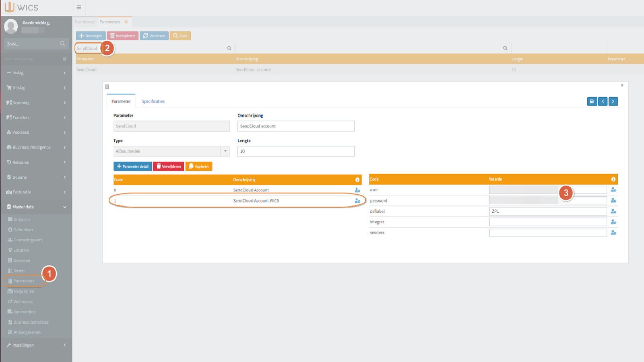This screenshot has height=362, width=644.
Task: Expand the Inslag menu
Action: [x=36, y=73]
